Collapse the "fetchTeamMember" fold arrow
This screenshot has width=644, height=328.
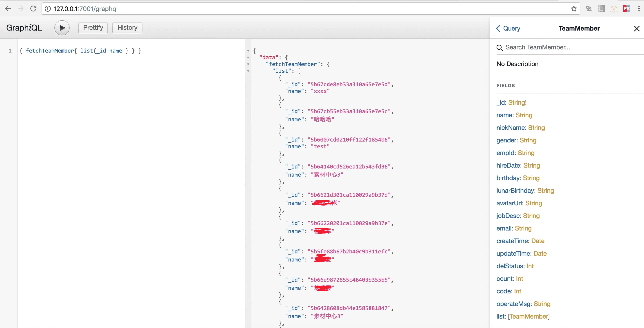(x=248, y=64)
